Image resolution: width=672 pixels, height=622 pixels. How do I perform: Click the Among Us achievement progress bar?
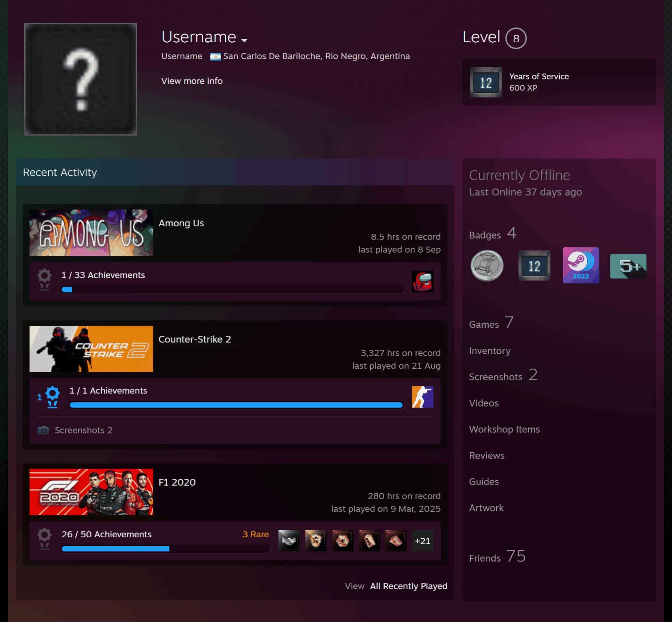point(232,289)
